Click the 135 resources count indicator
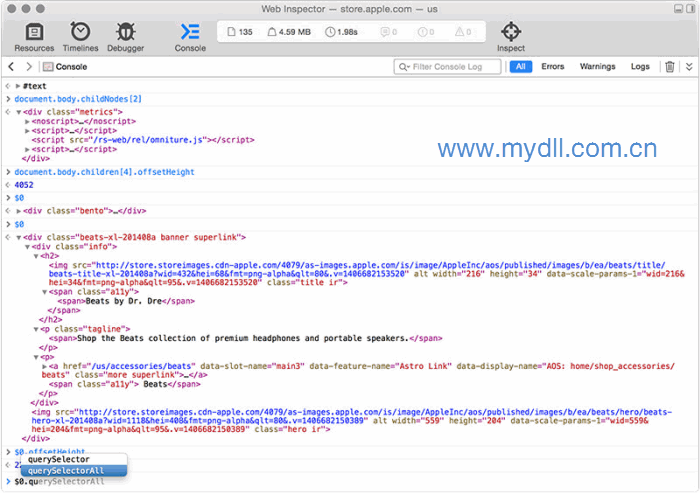This screenshot has height=493, width=700. click(240, 32)
